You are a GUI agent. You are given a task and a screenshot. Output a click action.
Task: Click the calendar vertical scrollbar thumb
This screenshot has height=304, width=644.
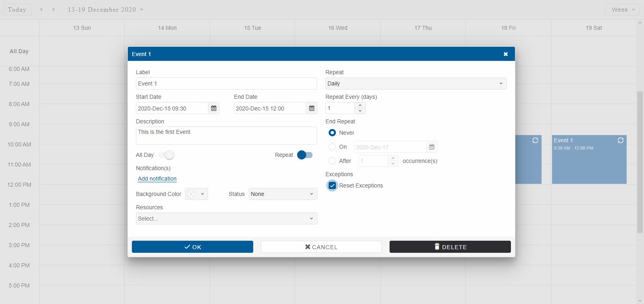point(640,162)
